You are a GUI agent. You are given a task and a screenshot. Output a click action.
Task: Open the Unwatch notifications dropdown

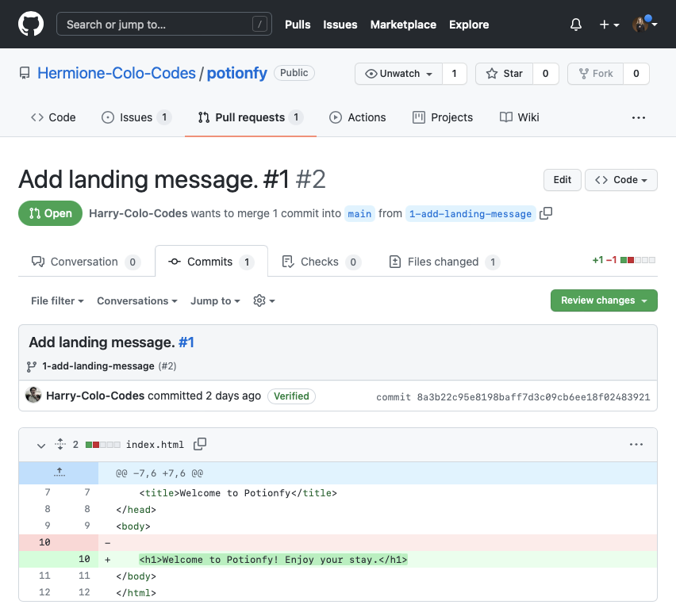[x=398, y=74]
